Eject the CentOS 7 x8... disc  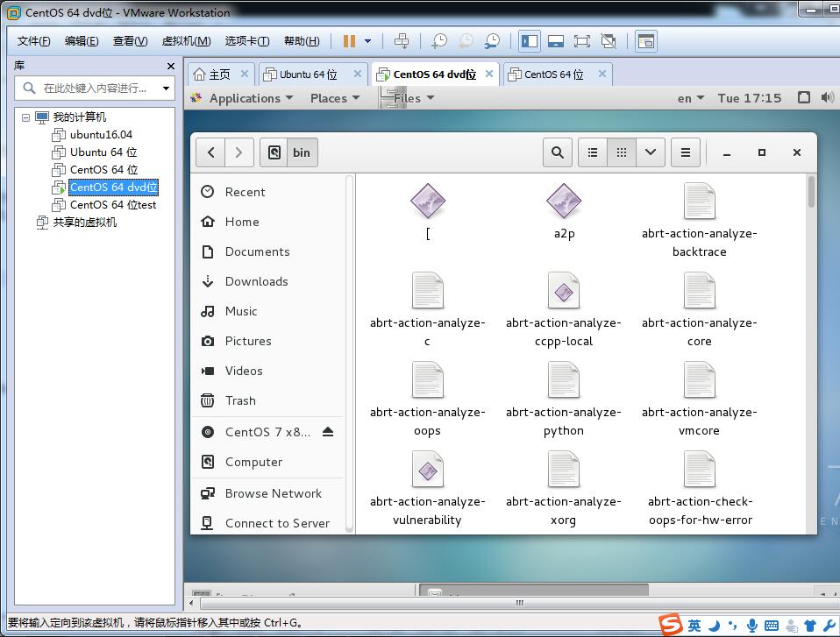pos(328,431)
